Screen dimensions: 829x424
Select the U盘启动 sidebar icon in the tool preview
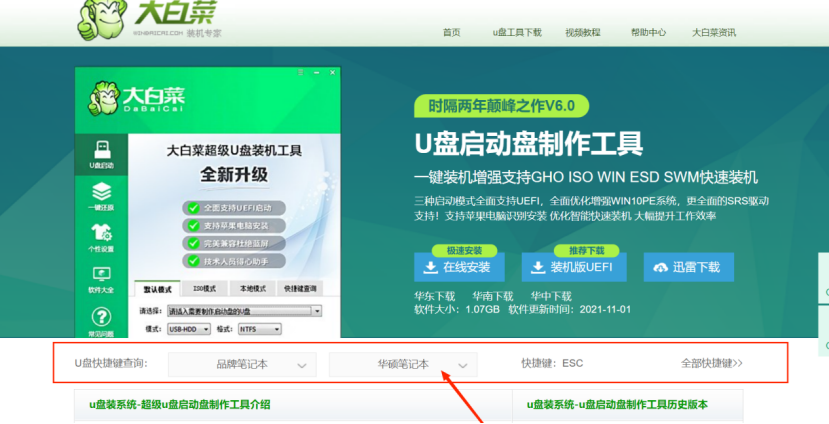(x=102, y=154)
